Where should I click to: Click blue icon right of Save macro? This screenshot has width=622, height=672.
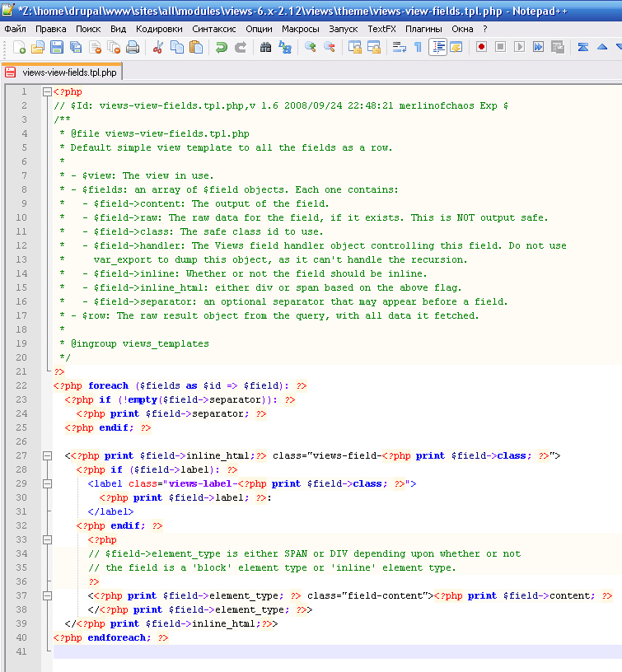pos(582,47)
